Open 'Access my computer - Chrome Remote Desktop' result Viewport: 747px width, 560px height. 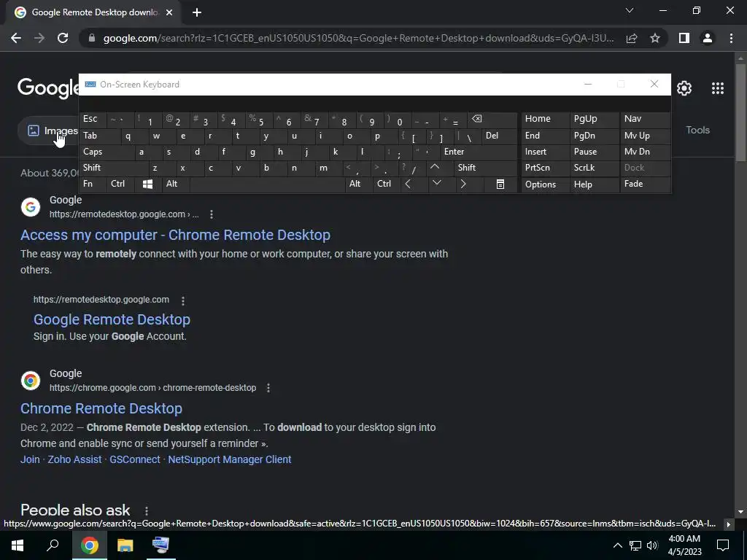(175, 235)
